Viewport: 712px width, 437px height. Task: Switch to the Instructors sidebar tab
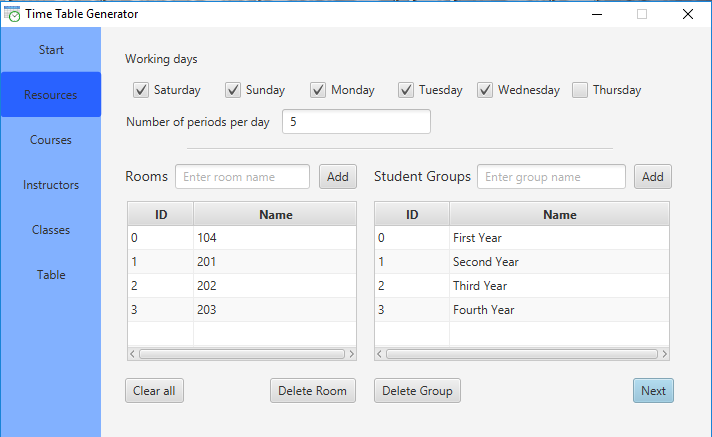point(50,185)
